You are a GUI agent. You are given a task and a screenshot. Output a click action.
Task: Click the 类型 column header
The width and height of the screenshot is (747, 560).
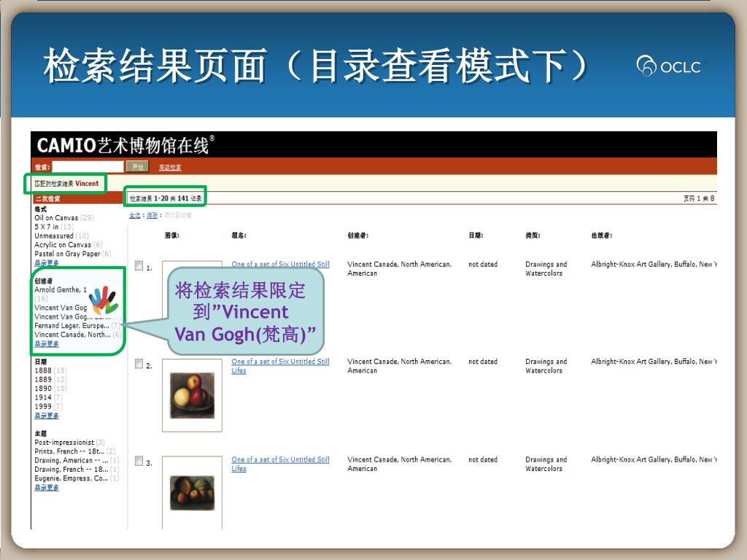pos(533,236)
